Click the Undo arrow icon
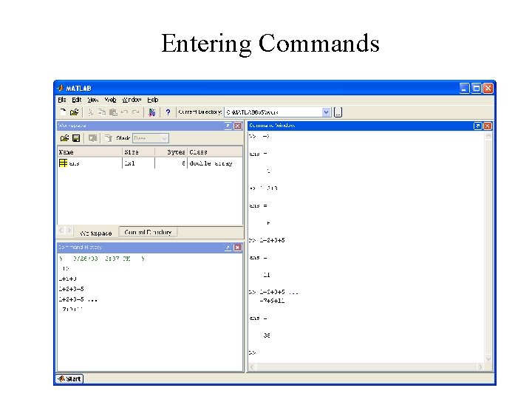 pos(125,112)
